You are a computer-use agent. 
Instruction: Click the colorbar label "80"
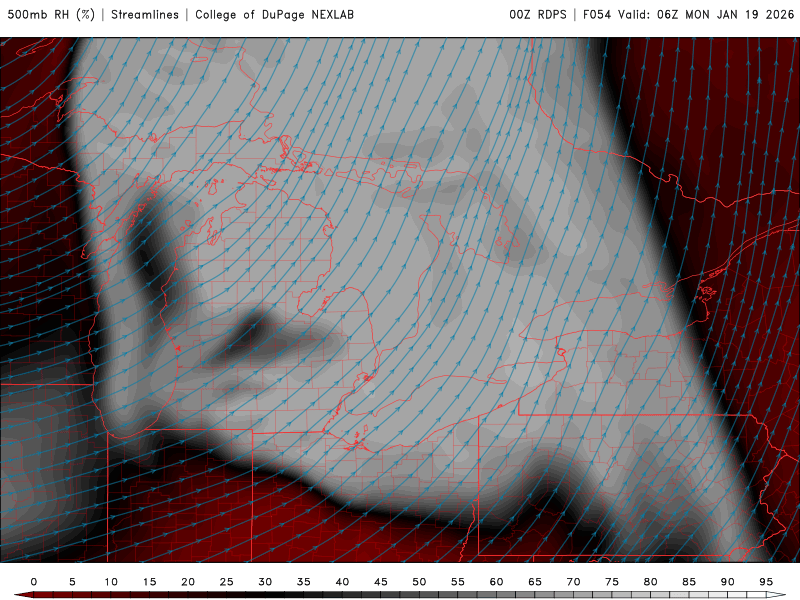(651, 582)
